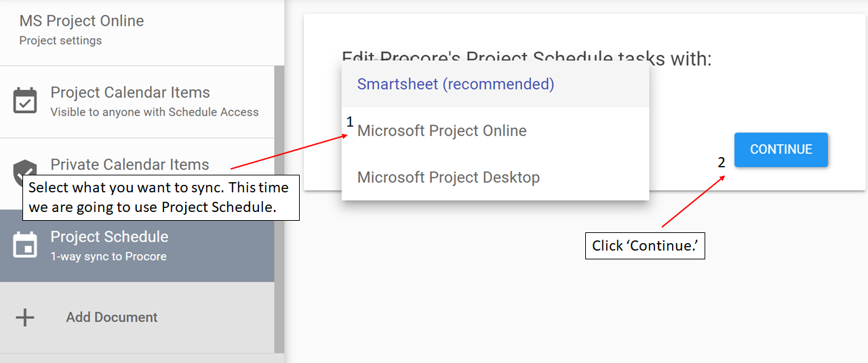Click '1-way sync to Procore' text
This screenshot has height=363, width=868.
[x=108, y=257]
